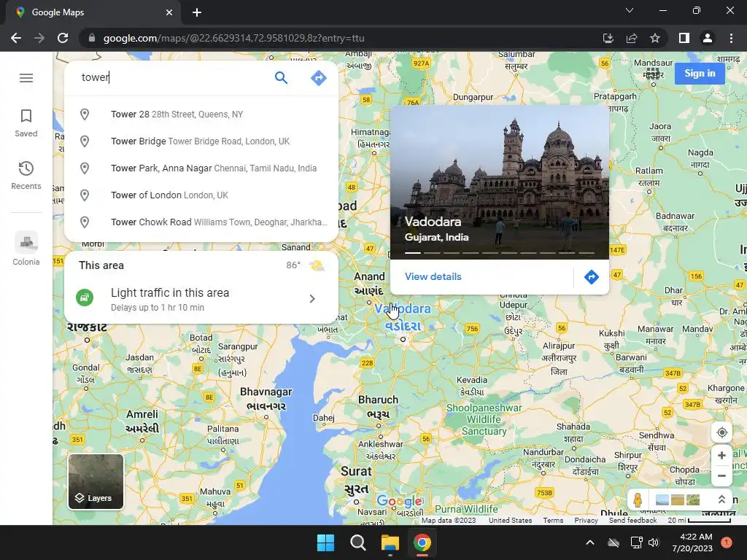The width and height of the screenshot is (747, 560).
Task: Get directions to Vadodara from the card
Action: click(x=591, y=276)
